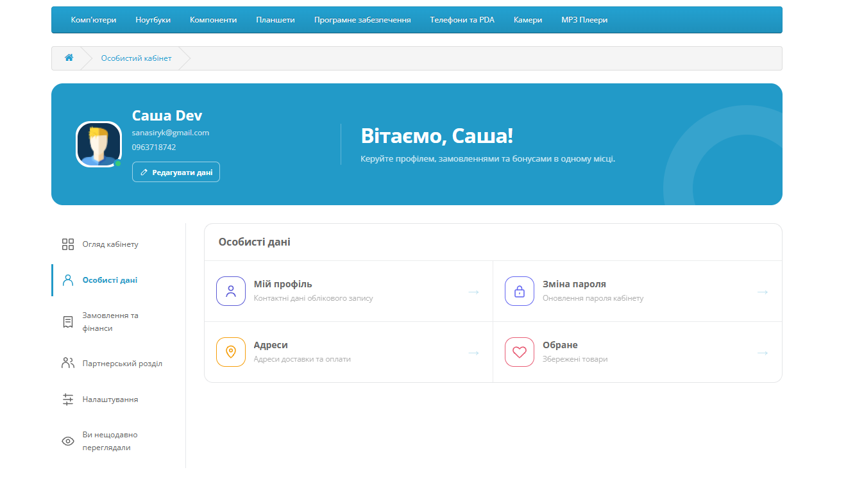Image resolution: width=864 pixels, height=504 pixels.
Task: Click the heart icon of Обране
Action: (520, 352)
